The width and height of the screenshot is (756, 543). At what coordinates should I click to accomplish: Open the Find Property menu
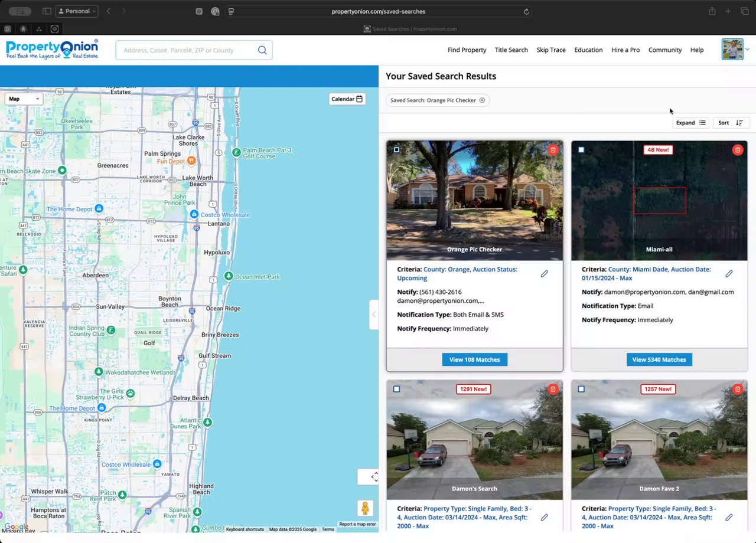pyautogui.click(x=467, y=50)
